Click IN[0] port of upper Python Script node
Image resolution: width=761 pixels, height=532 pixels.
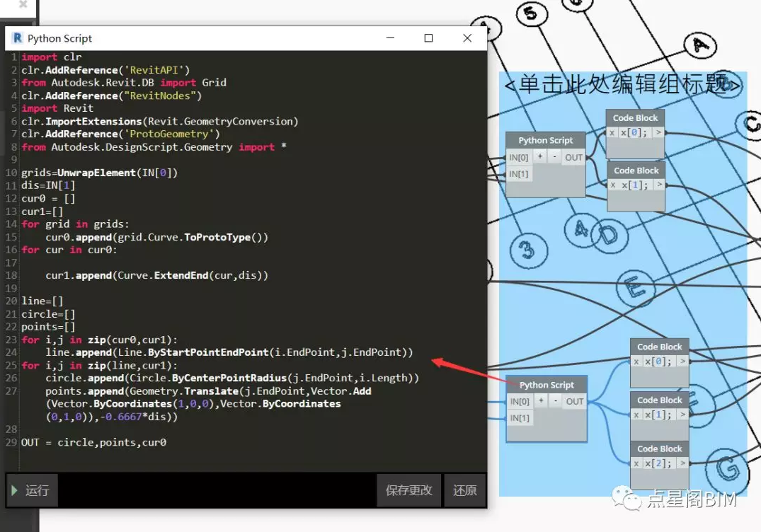pos(519,157)
